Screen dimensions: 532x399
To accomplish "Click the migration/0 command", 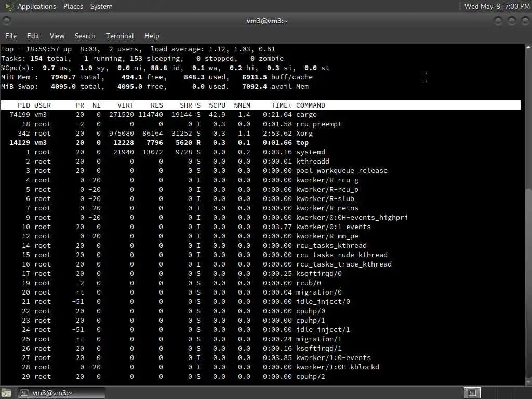I will point(318,292).
